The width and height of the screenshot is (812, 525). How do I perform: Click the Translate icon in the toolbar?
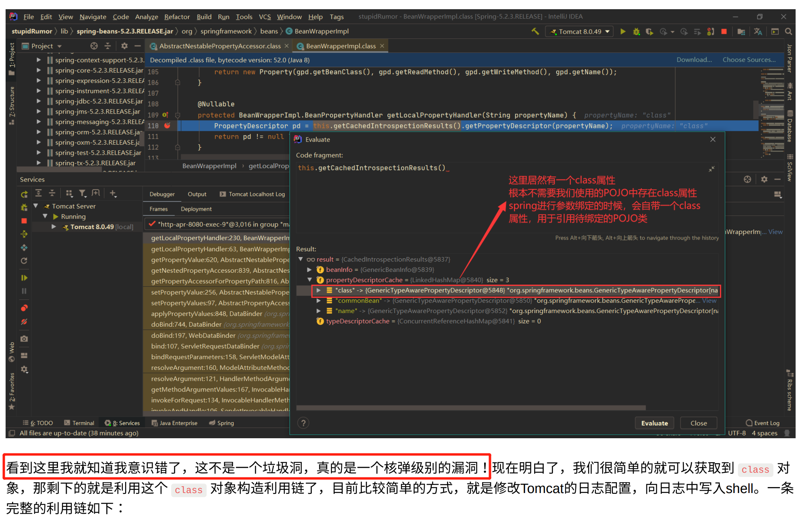[x=758, y=31]
